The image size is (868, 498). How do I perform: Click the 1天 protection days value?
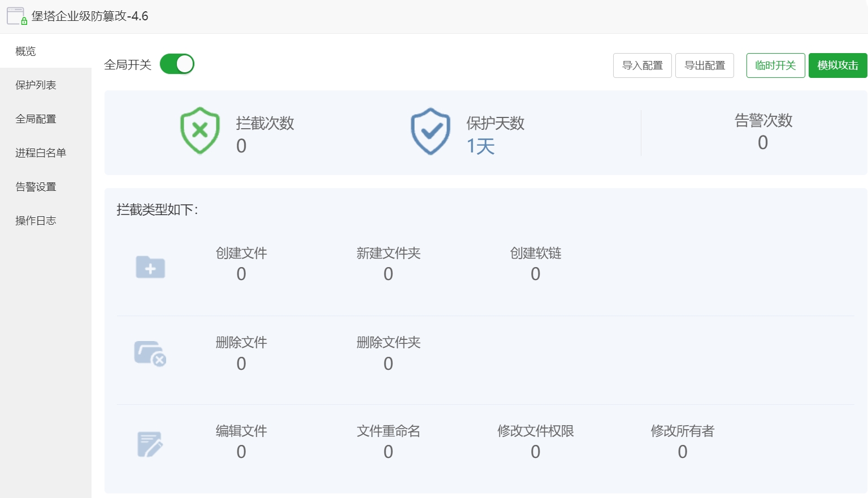click(480, 146)
